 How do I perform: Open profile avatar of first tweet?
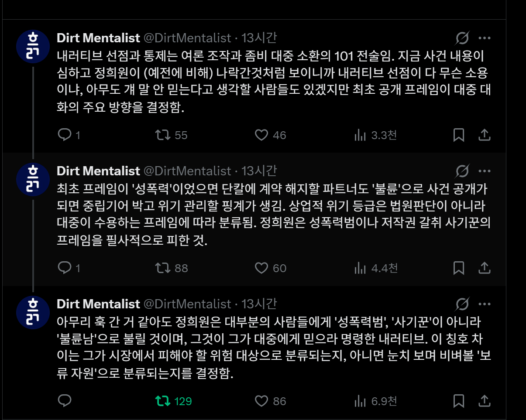(x=33, y=46)
